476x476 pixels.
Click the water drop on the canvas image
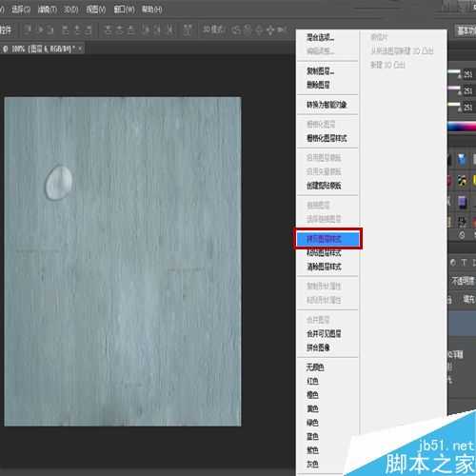pyautogui.click(x=59, y=183)
